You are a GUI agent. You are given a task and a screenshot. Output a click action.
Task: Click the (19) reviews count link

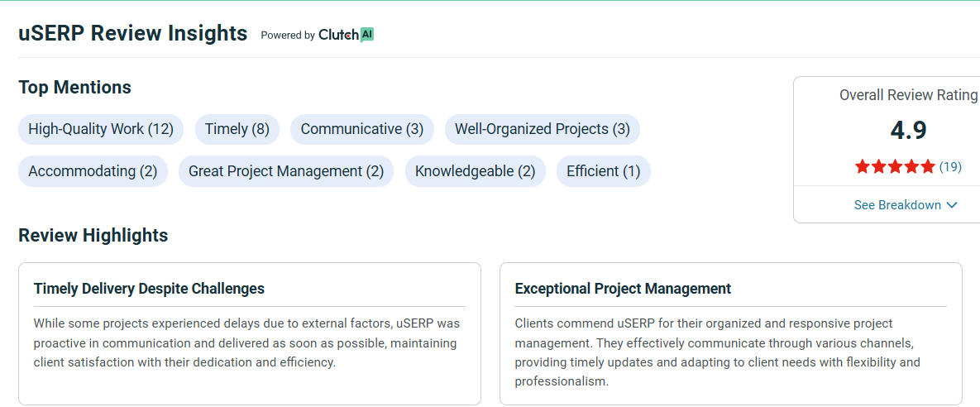click(x=950, y=166)
